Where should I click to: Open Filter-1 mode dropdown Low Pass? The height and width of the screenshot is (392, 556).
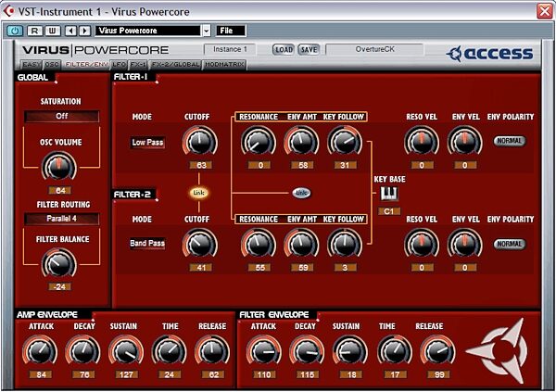click(147, 143)
